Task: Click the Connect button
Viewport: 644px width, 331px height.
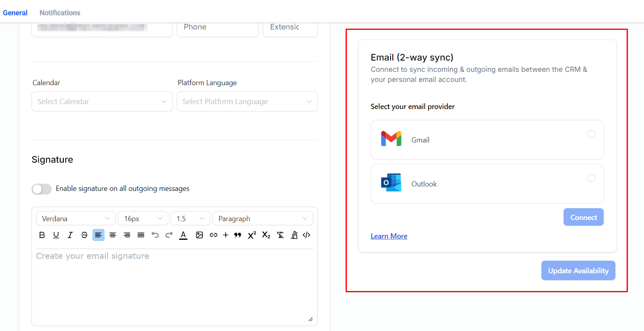Action: click(583, 217)
